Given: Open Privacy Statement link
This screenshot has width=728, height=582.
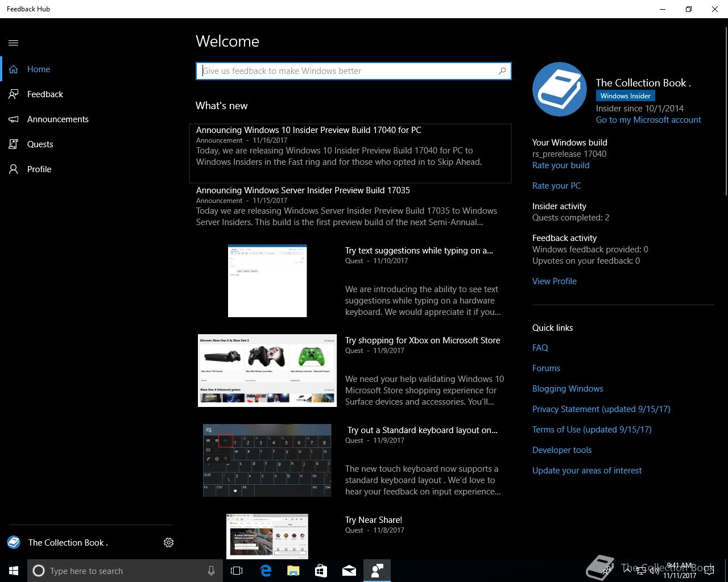Looking at the screenshot, I should click(x=601, y=409).
